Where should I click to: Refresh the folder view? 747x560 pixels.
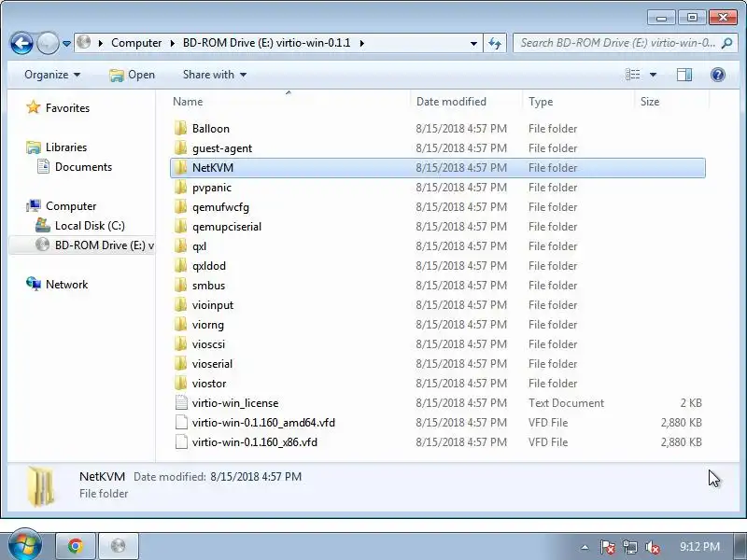495,43
